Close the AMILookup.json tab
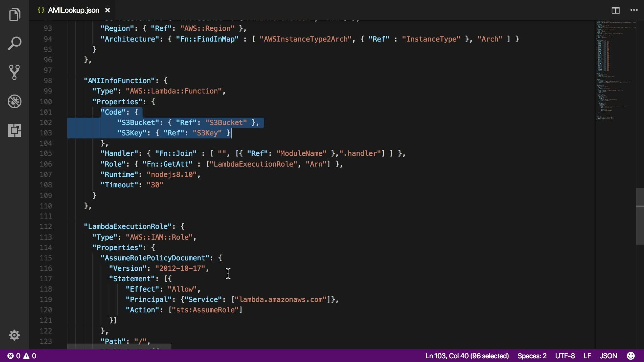 (108, 10)
